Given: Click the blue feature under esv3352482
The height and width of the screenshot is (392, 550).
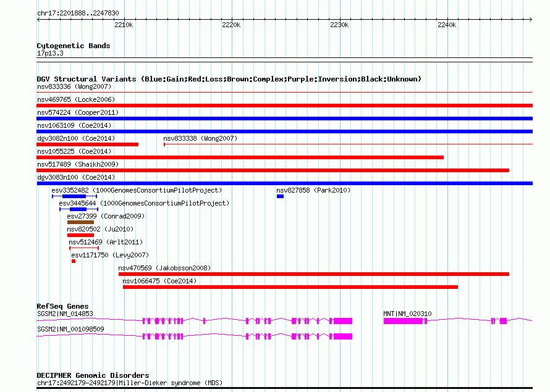Looking at the screenshot, I should [x=74, y=196].
